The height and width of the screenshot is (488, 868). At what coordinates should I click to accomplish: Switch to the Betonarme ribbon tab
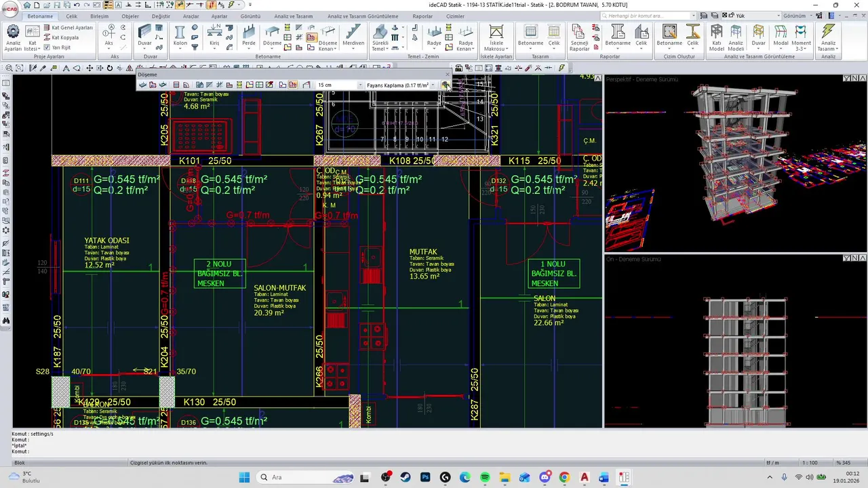40,16
